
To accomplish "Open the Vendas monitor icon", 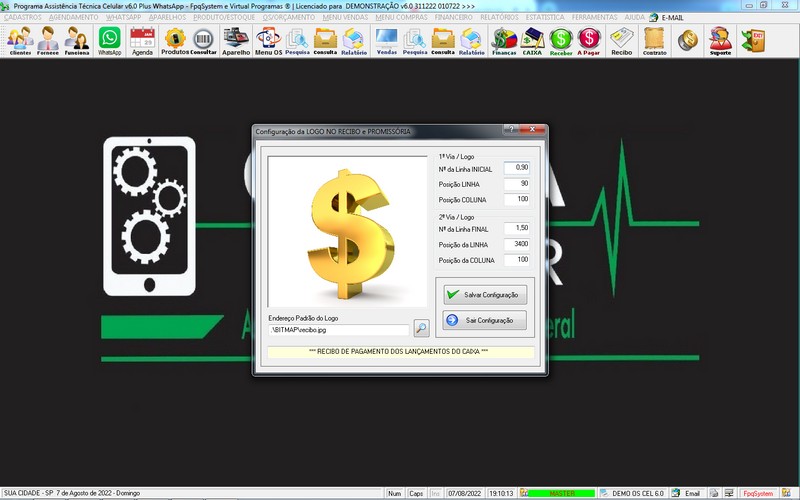I will 386,41.
